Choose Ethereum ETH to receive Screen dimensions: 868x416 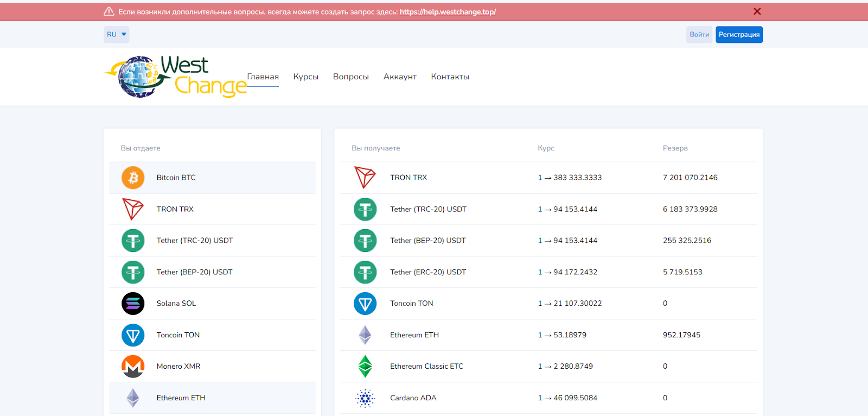click(548, 335)
